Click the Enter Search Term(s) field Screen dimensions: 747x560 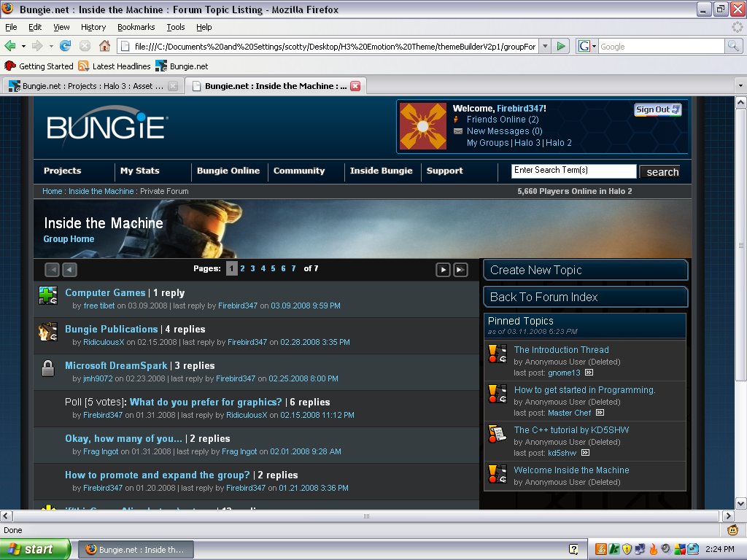click(573, 171)
